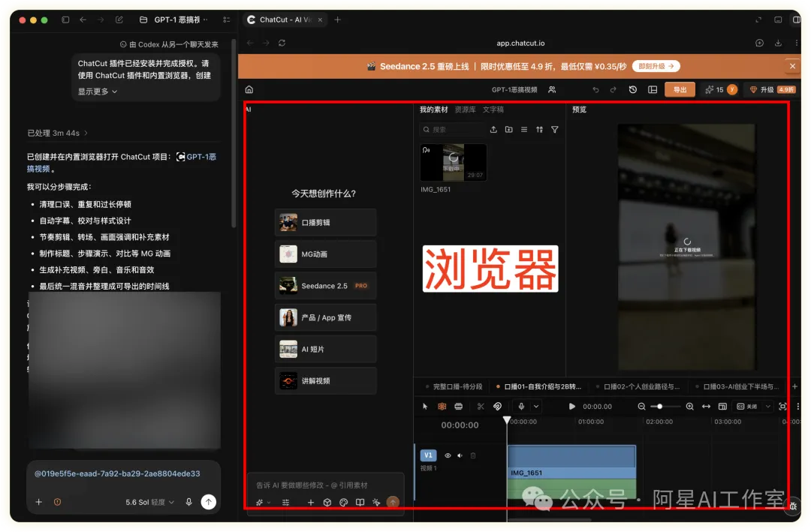Redo edit in ChatCut header
811x532 pixels.
pyautogui.click(x=613, y=89)
